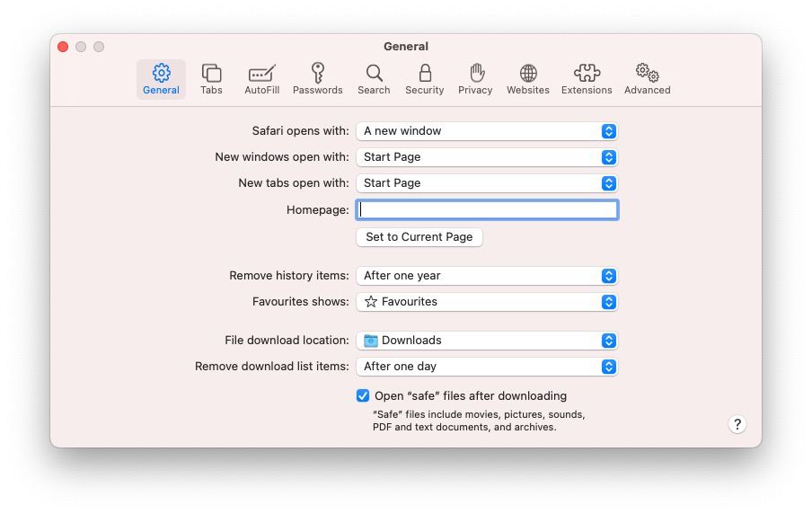Open the General preferences gear icon
This screenshot has height=514, width=812.
[x=161, y=79]
